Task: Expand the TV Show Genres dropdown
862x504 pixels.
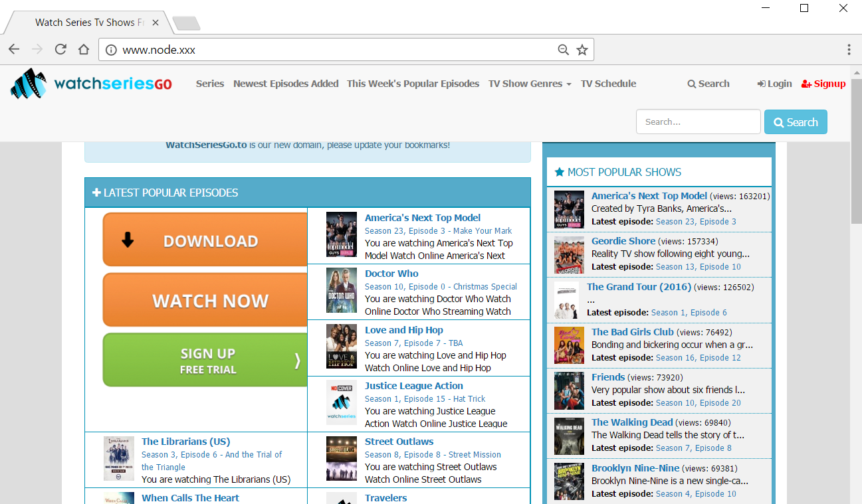Action: (530, 84)
